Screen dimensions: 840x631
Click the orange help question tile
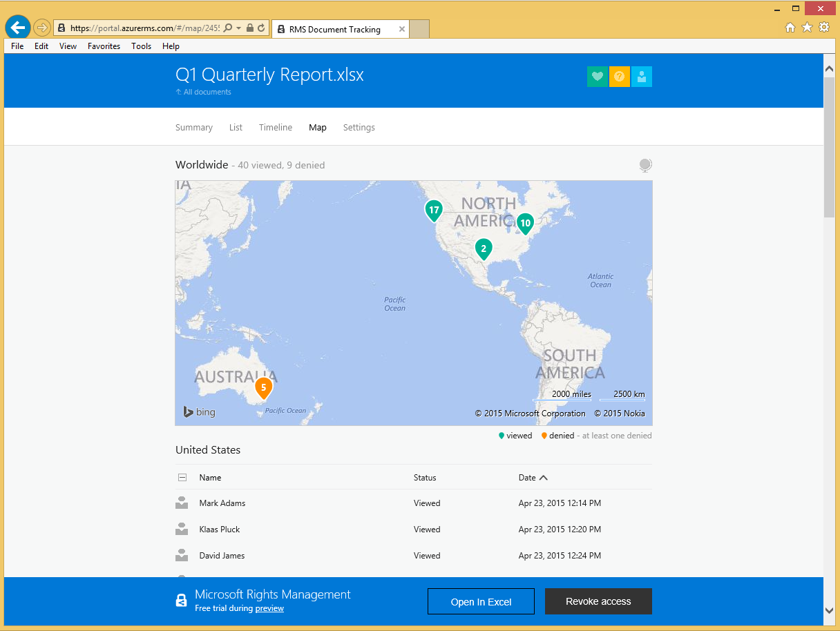[x=620, y=77]
